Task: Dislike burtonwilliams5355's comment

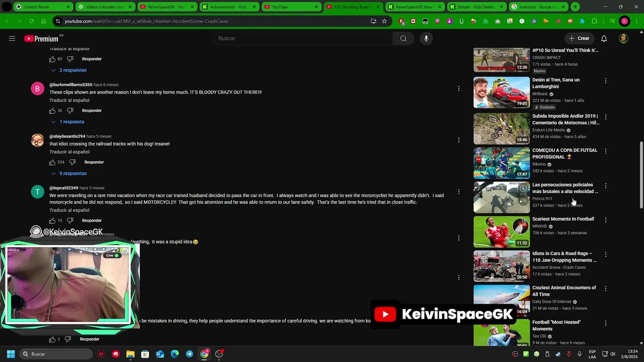Action: point(70,111)
